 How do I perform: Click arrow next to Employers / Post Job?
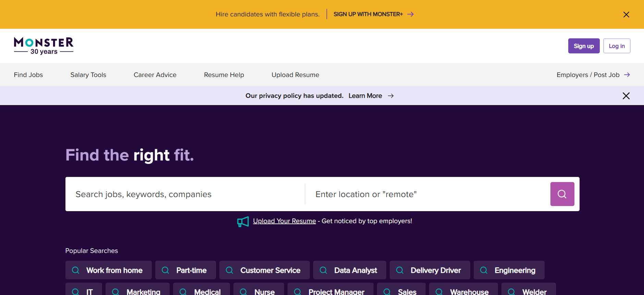[627, 75]
